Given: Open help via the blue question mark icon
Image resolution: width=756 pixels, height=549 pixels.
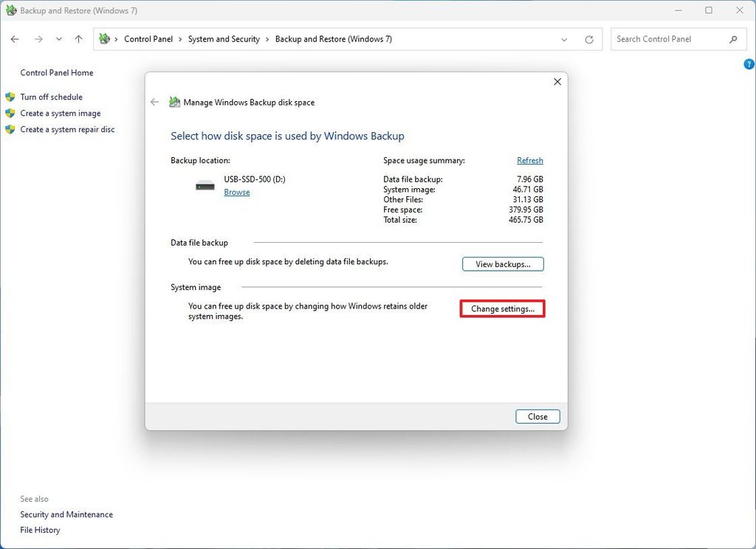Looking at the screenshot, I should pos(749,64).
